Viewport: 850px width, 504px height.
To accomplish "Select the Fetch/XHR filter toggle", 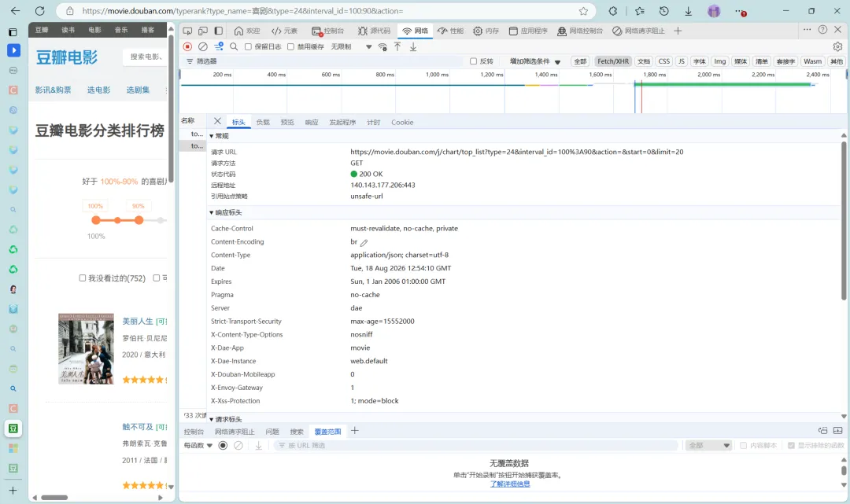I will click(x=613, y=61).
